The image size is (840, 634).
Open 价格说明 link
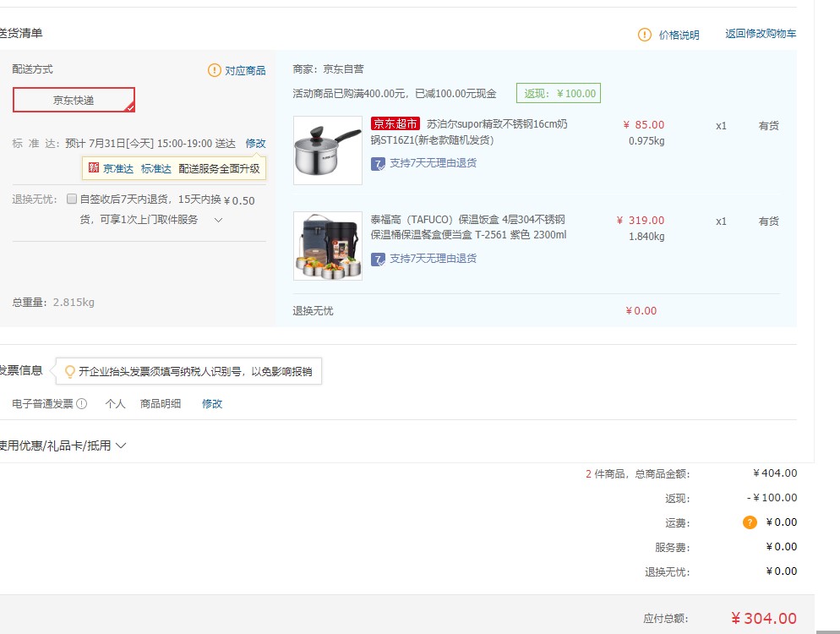point(679,35)
